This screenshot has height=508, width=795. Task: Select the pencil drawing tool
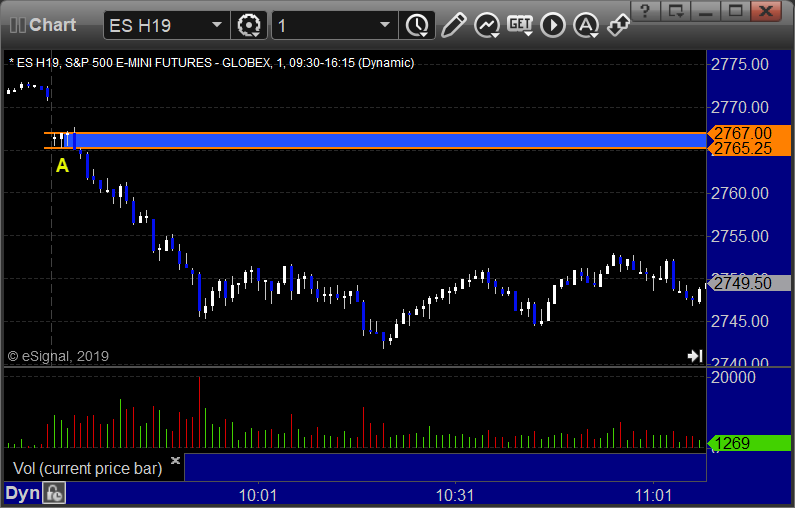[453, 25]
